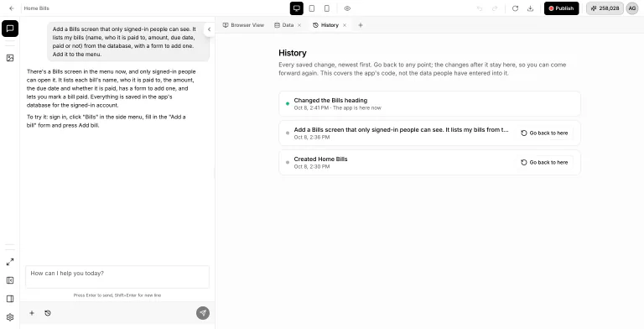Switch to desktop preview mode
Screen dimensions: 644x329
click(297, 8)
